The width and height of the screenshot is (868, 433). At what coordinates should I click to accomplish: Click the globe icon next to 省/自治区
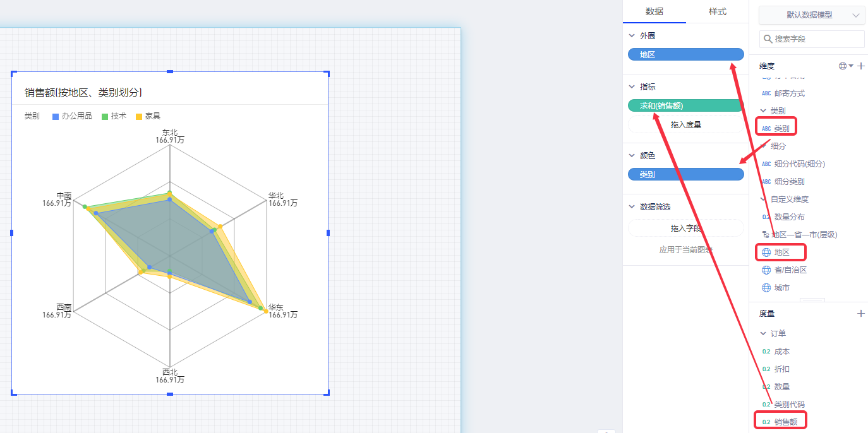pyautogui.click(x=766, y=270)
